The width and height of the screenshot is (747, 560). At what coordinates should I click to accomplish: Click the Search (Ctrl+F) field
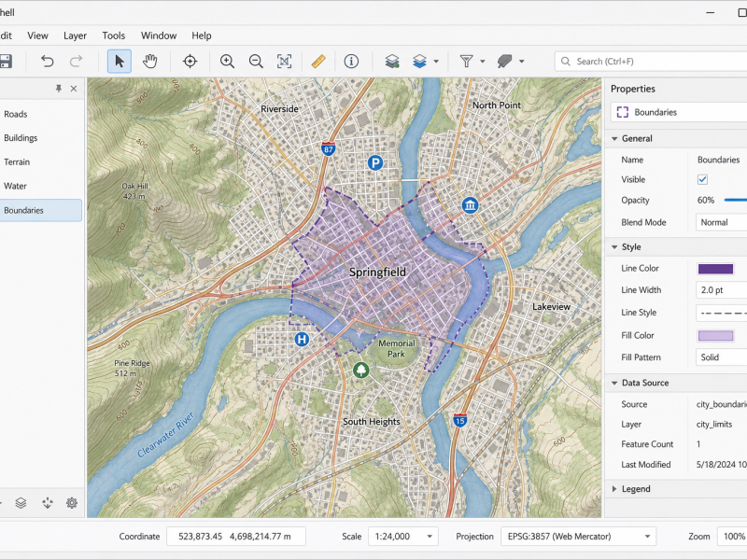pos(651,62)
